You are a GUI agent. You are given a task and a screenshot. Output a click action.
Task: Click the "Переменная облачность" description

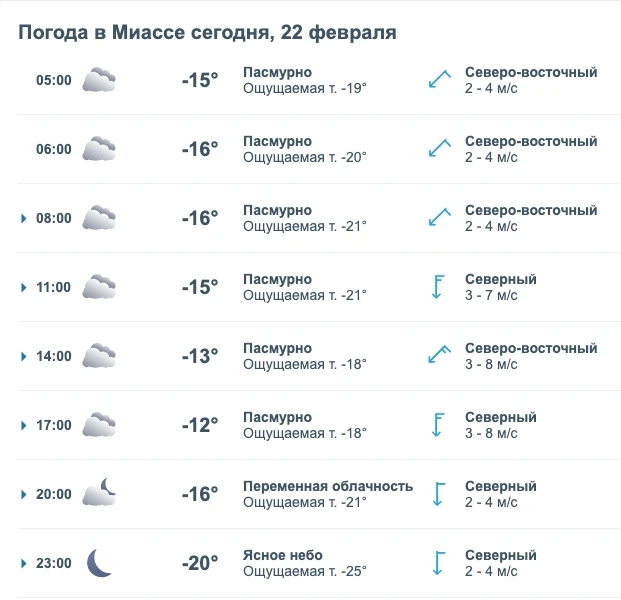click(x=328, y=486)
